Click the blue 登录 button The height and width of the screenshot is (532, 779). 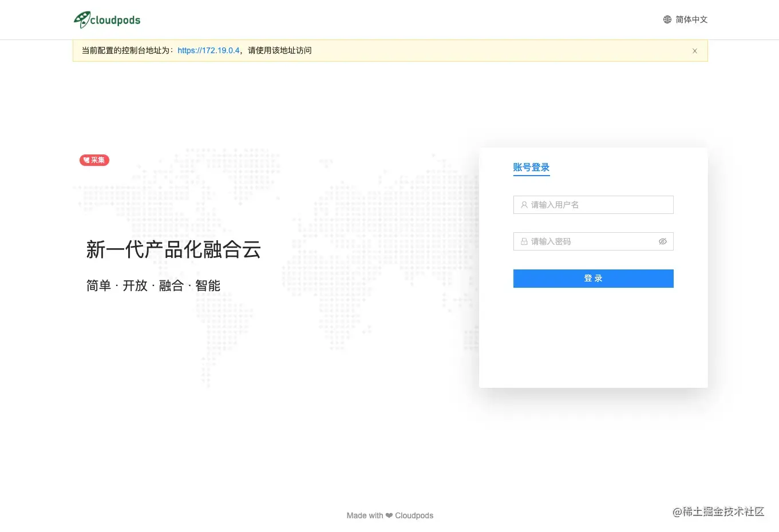pyautogui.click(x=593, y=279)
